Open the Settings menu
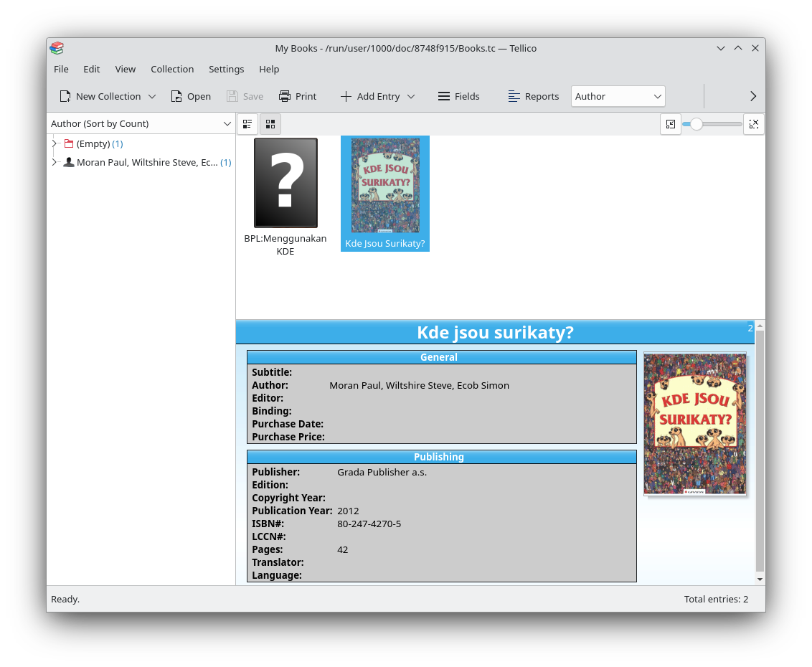 click(226, 69)
